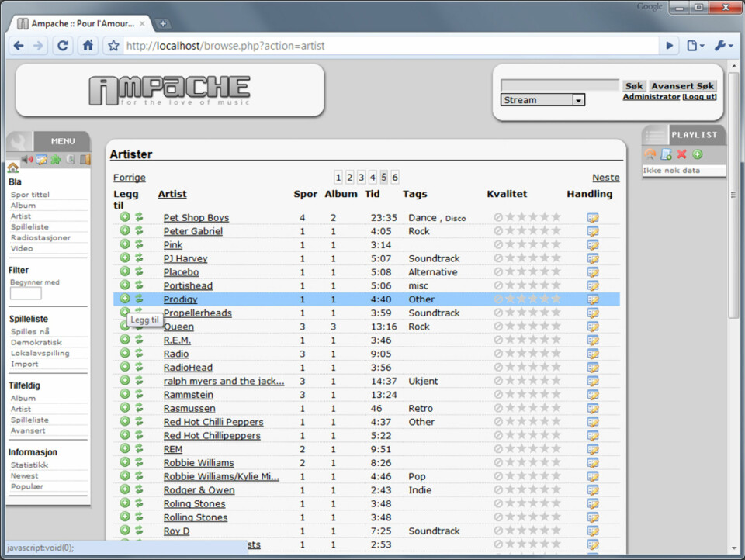The height and width of the screenshot is (560, 745).
Task: Clear playlist with the red X icon
Action: 682,154
